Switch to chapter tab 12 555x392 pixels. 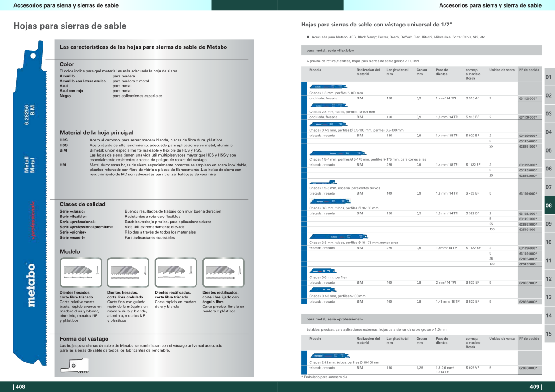[x=549, y=279]
